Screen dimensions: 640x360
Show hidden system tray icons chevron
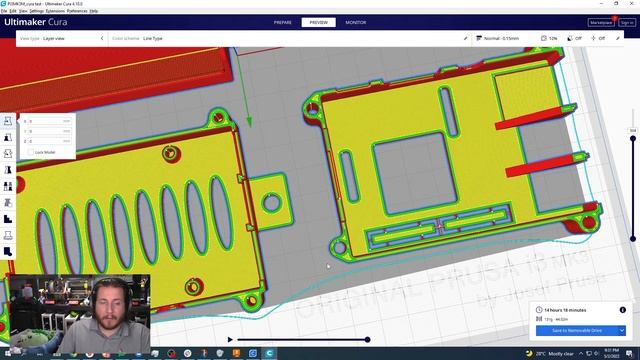pos(580,353)
